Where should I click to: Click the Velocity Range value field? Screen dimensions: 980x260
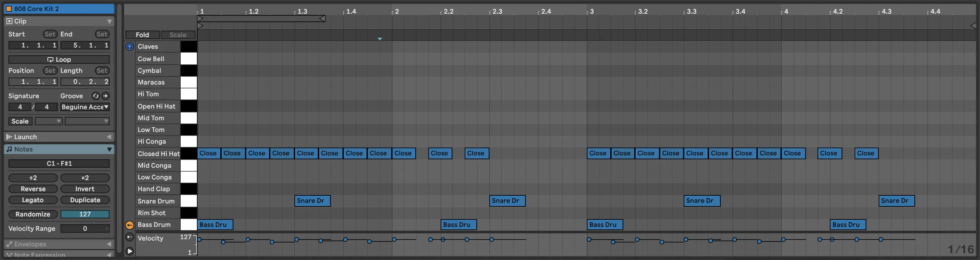point(85,228)
